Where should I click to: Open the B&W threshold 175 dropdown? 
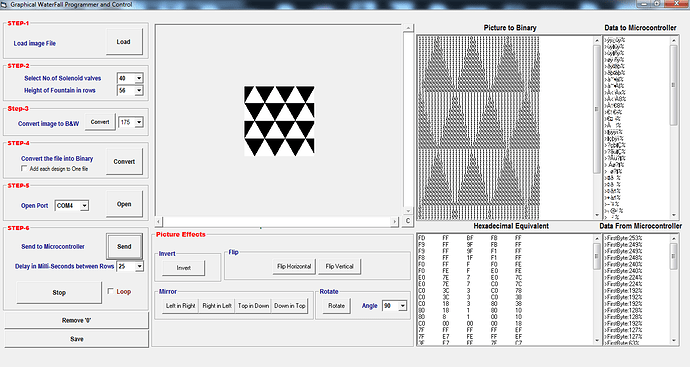click(x=139, y=122)
